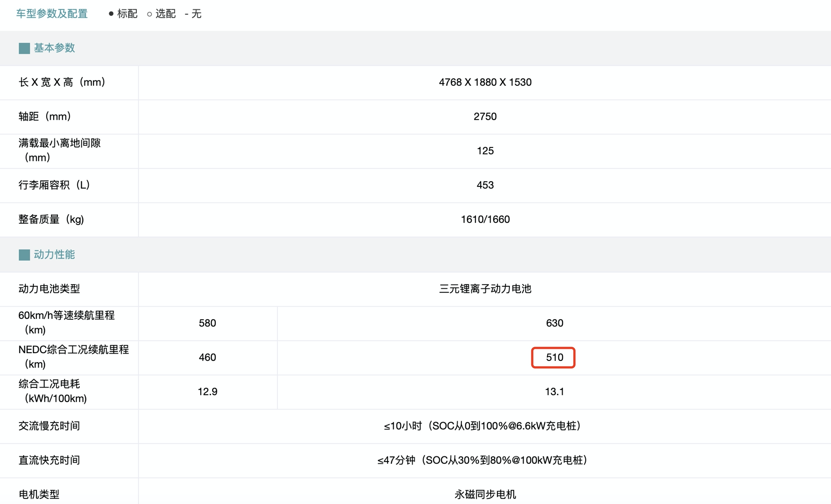Select the power consumption value 12.9
The width and height of the screenshot is (831, 504).
click(x=208, y=392)
